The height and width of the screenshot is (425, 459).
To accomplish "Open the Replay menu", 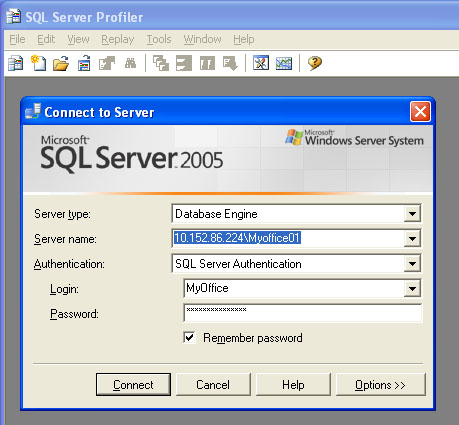I will tap(118, 39).
